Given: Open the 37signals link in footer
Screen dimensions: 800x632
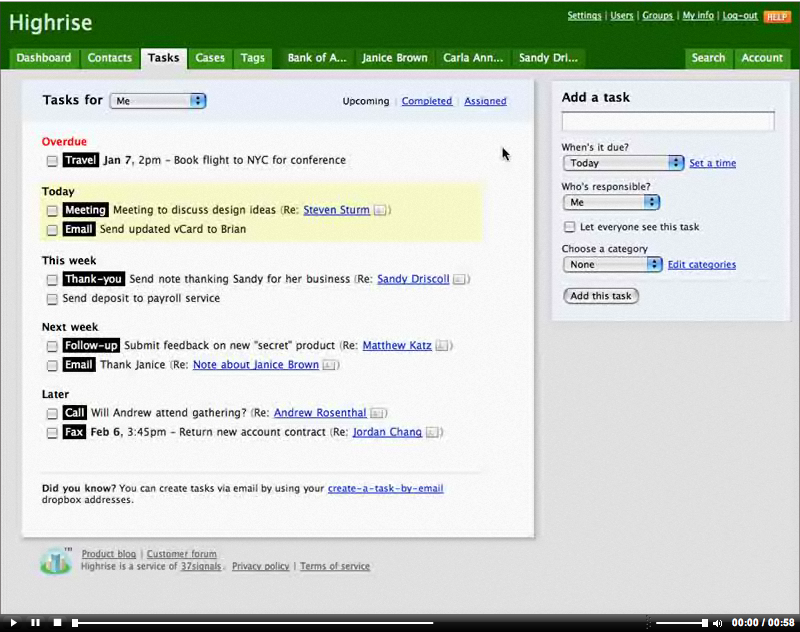Looking at the screenshot, I should 201,566.
